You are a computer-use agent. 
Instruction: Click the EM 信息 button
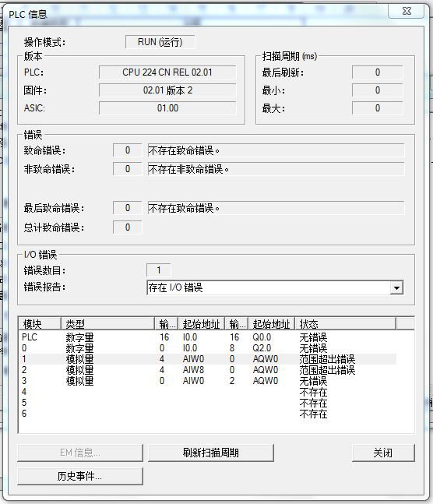[80, 453]
